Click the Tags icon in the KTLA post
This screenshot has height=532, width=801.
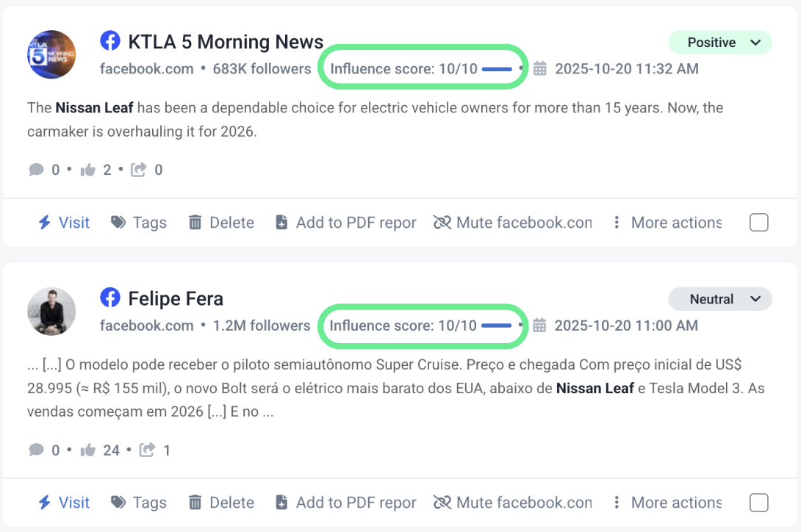click(118, 223)
